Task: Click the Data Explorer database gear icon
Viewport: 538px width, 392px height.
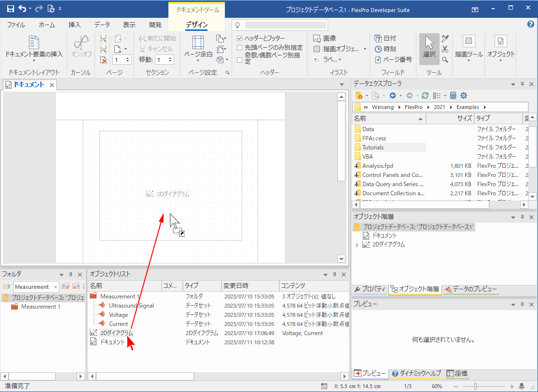Action: coord(359,95)
